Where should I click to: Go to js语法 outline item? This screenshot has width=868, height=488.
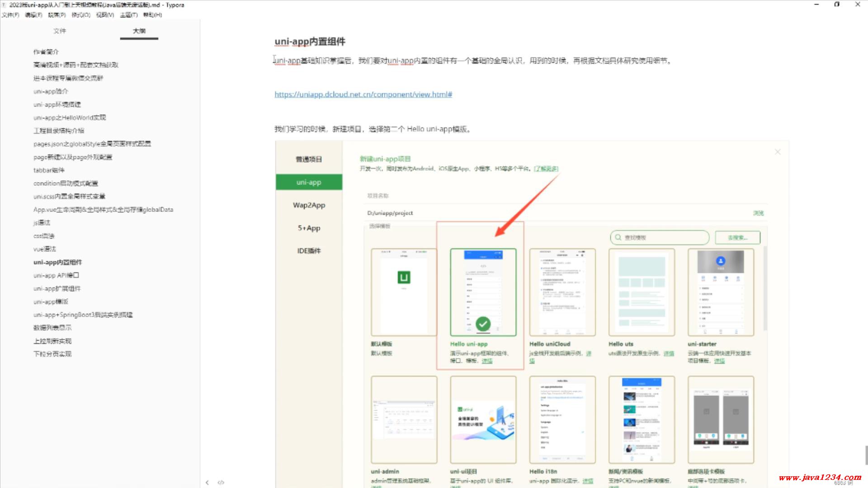point(42,223)
